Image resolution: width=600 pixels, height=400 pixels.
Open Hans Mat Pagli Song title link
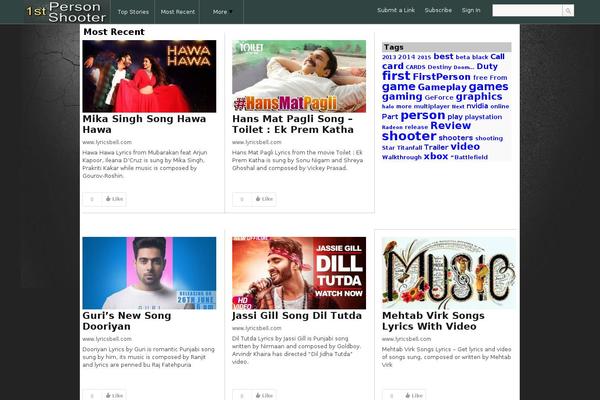point(293,124)
